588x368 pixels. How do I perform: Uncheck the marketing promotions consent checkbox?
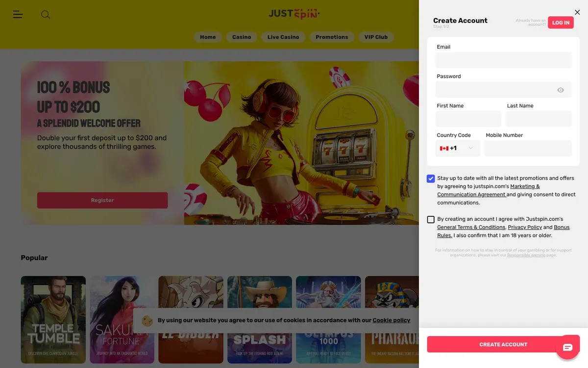point(431,179)
